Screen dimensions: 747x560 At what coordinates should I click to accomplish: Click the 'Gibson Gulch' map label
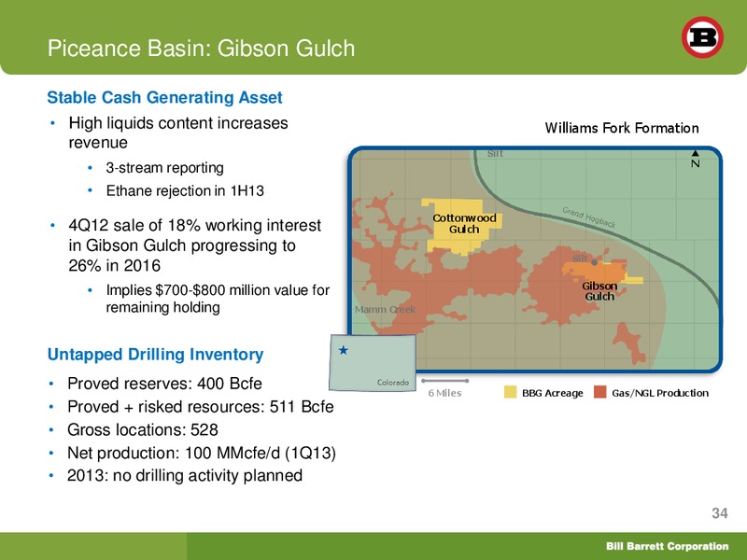599,291
